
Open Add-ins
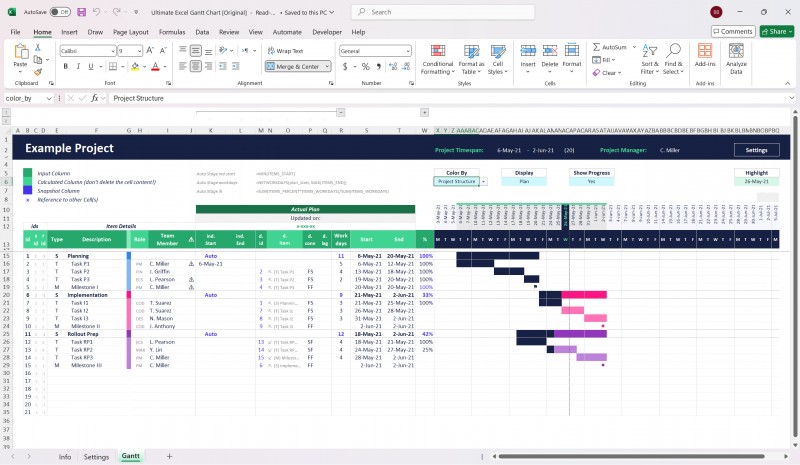pos(705,55)
